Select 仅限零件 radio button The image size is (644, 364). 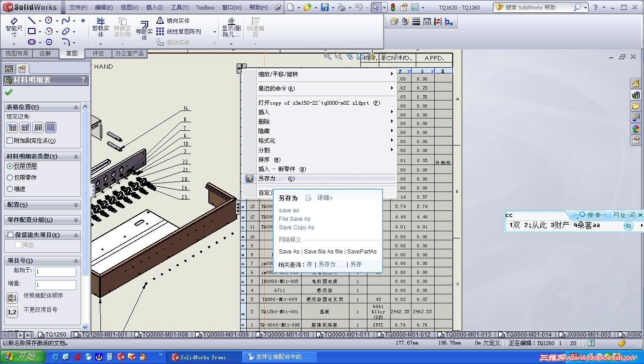9,178
